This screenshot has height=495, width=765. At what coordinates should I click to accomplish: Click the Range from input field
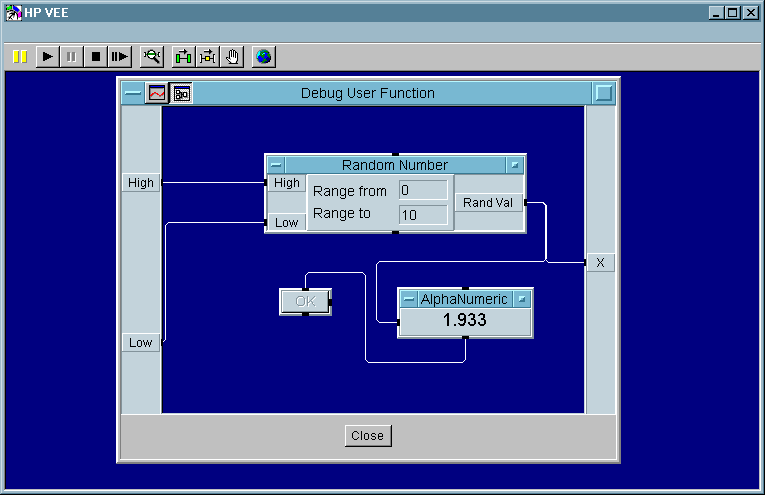pos(422,190)
